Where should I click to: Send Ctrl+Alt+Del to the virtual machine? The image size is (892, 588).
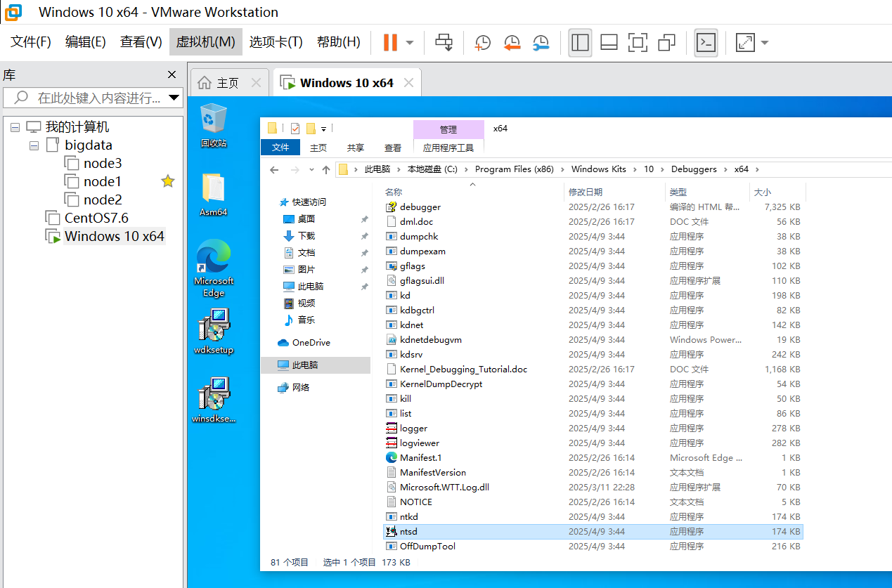(x=444, y=42)
